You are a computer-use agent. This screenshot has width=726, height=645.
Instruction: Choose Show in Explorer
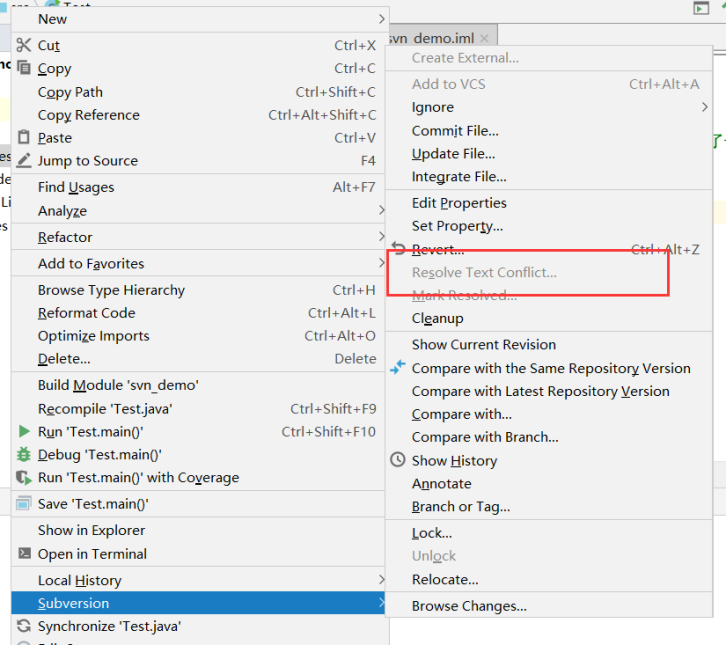click(x=198, y=530)
